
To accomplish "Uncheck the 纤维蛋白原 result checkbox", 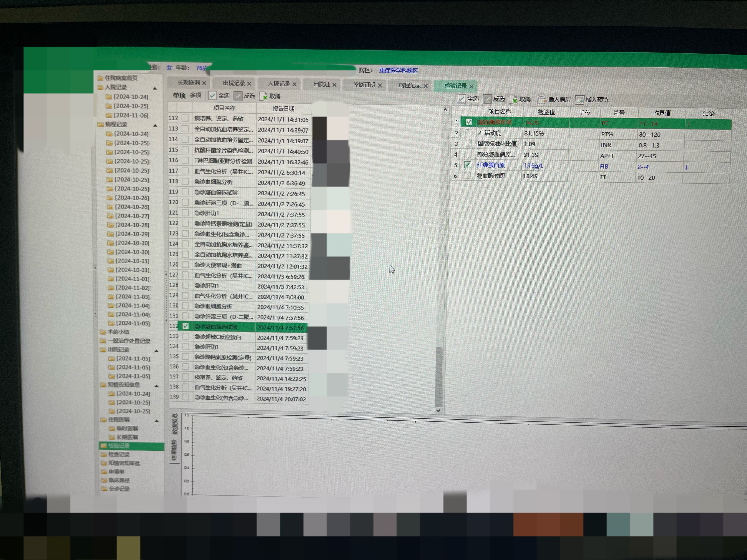I will click(467, 165).
